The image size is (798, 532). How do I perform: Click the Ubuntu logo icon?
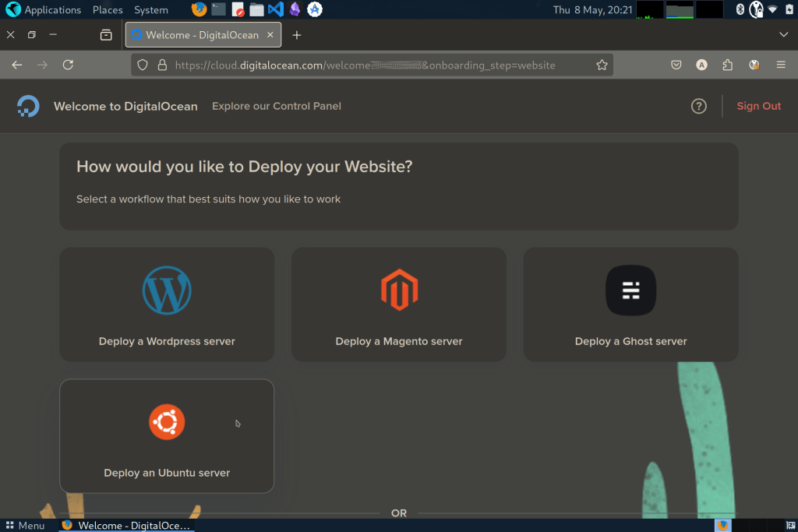pyautogui.click(x=167, y=422)
